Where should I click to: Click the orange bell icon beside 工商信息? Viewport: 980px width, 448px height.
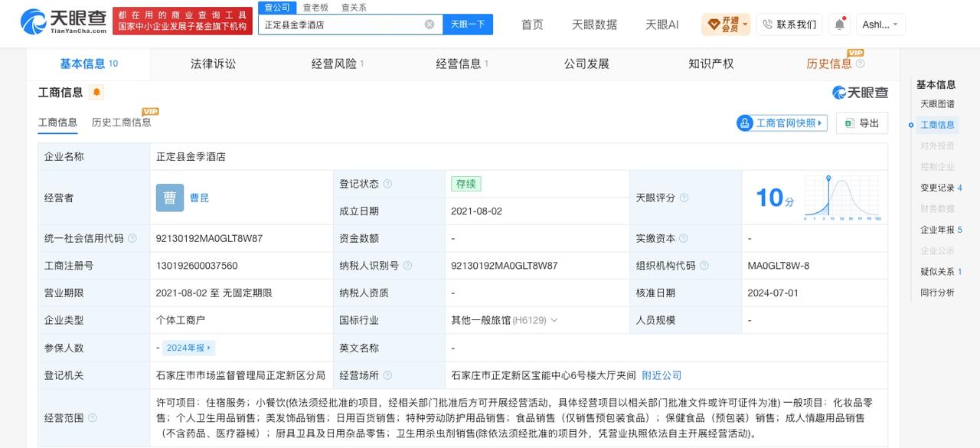tap(96, 93)
